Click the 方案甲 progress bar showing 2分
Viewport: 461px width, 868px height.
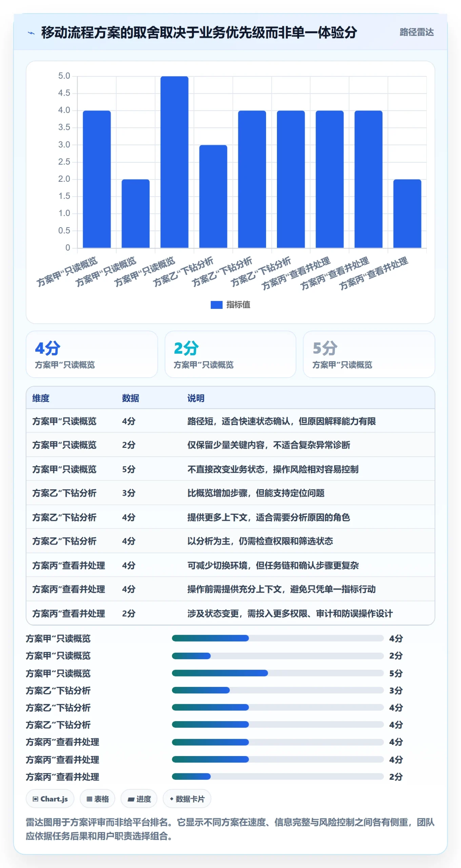click(278, 656)
